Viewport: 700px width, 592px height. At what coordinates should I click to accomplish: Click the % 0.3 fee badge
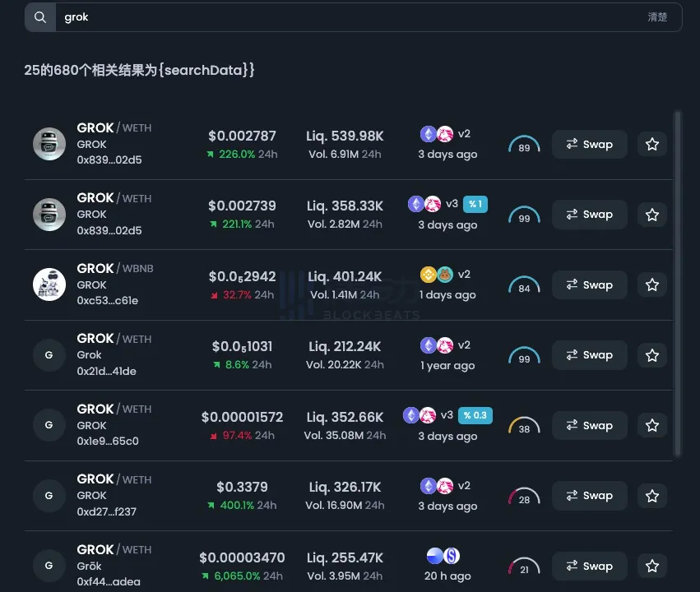pyautogui.click(x=475, y=415)
